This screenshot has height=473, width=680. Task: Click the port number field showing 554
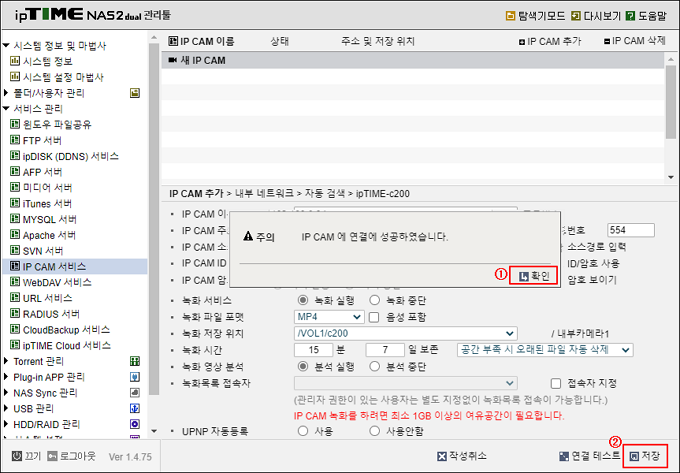pyautogui.click(x=631, y=230)
